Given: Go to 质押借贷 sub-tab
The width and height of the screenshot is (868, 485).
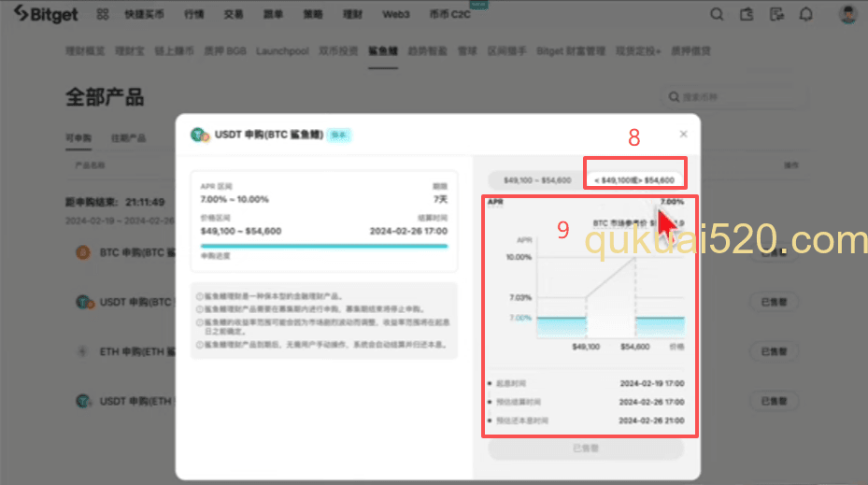Looking at the screenshot, I should pyautogui.click(x=690, y=51).
